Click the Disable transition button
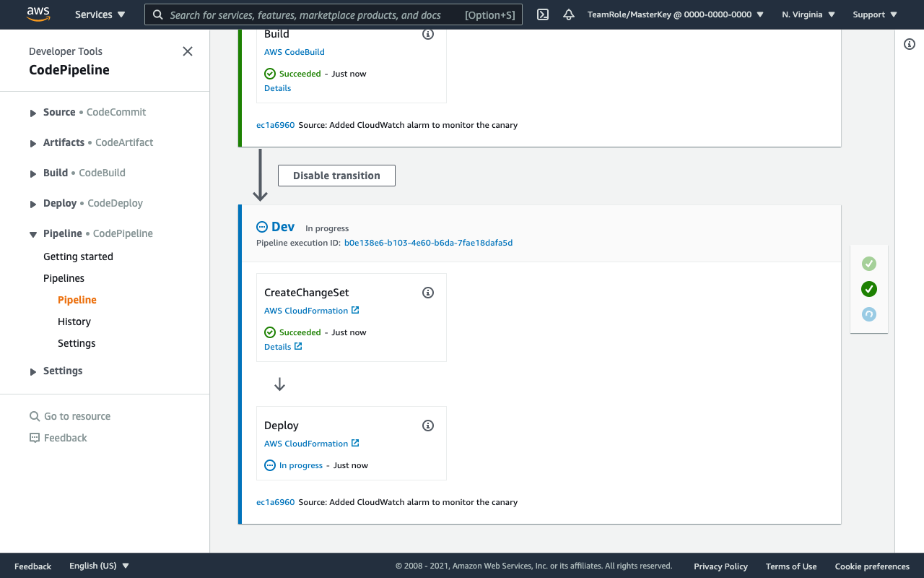Viewport: 924px width, 578px height. 336,176
